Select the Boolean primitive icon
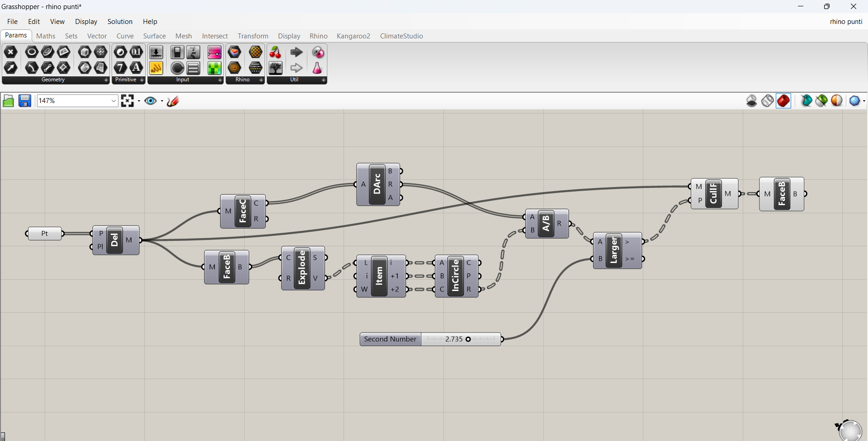868x441 pixels. pyautogui.click(x=120, y=52)
